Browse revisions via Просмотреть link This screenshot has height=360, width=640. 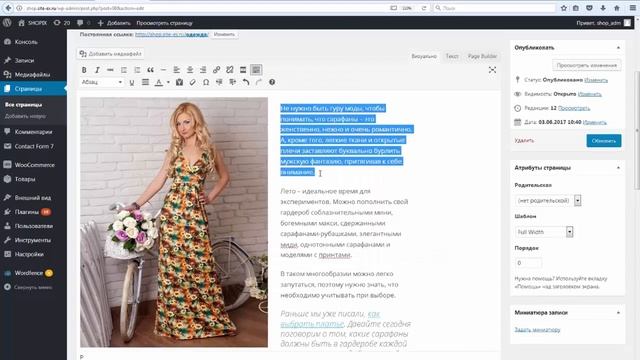click(574, 108)
